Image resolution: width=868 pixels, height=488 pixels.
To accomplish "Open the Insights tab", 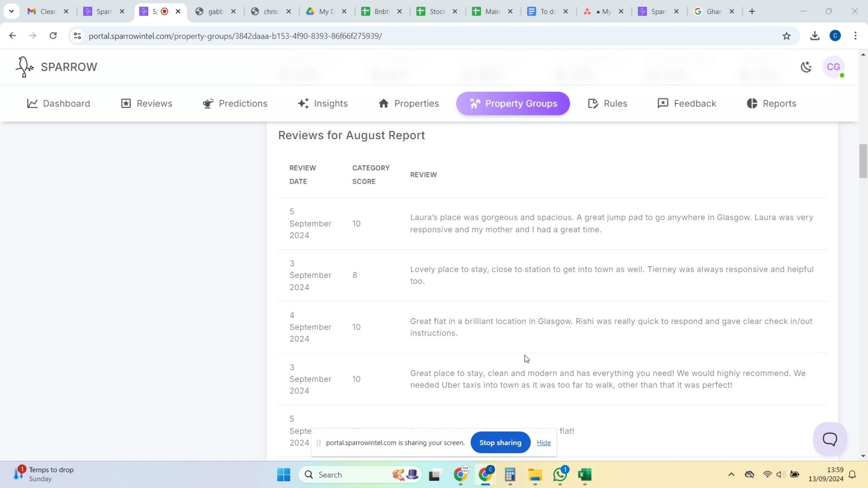I will coord(323,103).
